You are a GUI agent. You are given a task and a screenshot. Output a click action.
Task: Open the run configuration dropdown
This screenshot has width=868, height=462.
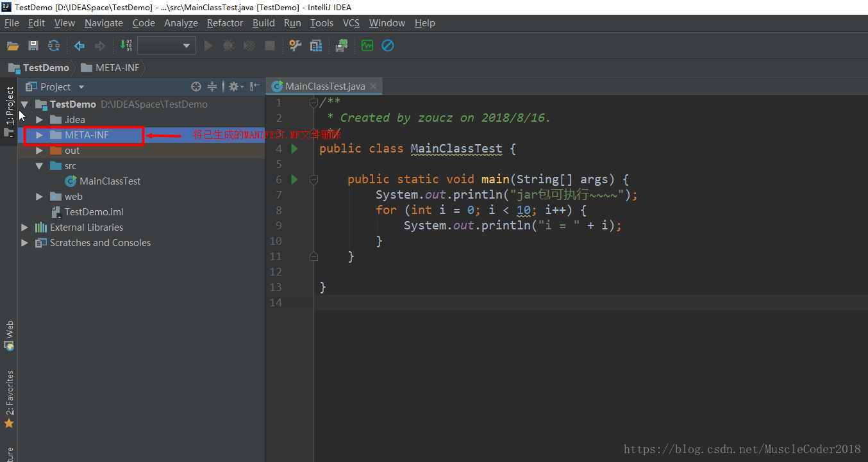coord(167,45)
